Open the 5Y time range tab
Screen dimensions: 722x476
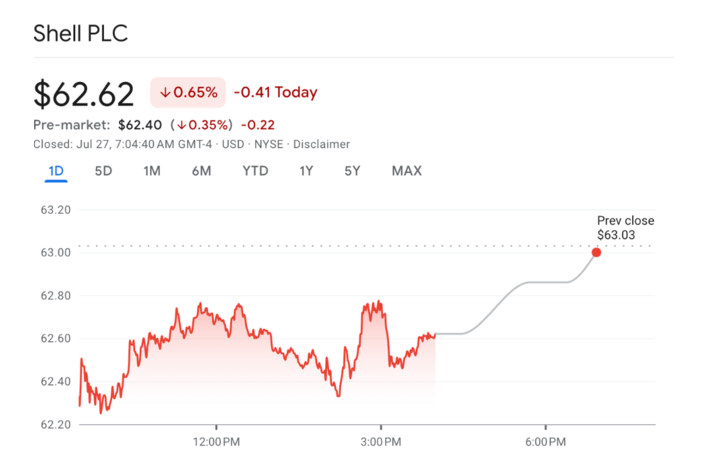(x=352, y=171)
